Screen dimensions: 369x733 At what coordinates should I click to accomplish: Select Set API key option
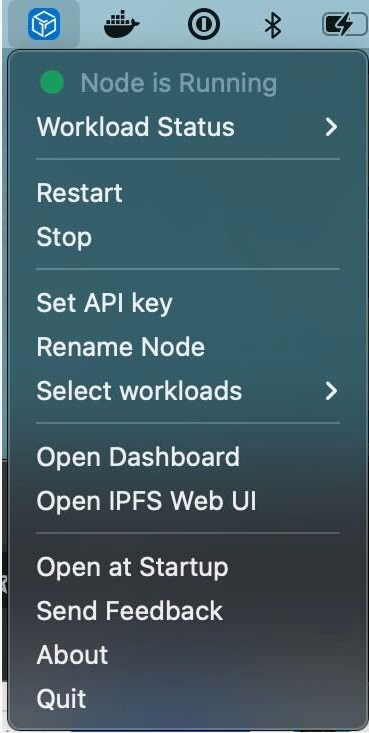[188, 303]
